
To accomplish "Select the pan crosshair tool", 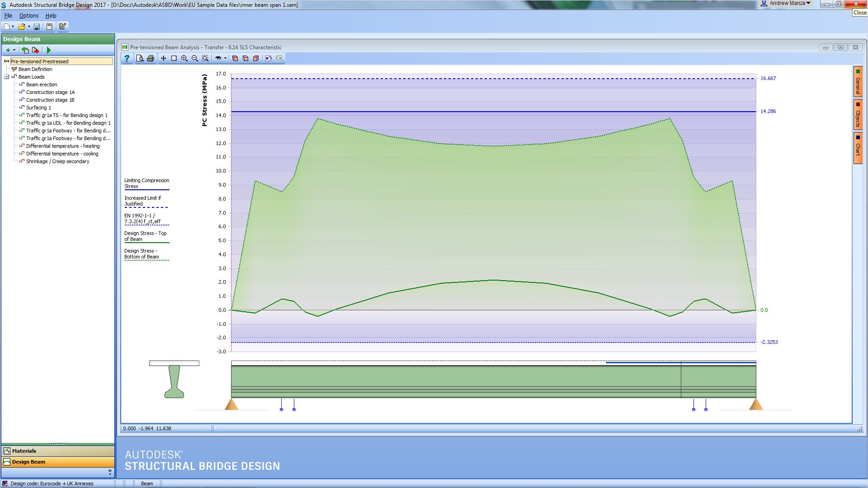I will coord(163,58).
